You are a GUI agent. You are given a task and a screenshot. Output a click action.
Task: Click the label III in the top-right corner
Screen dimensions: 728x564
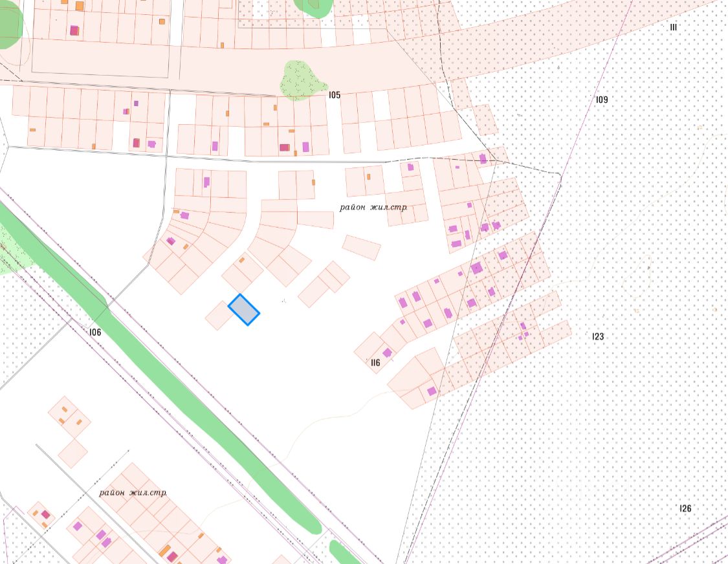(673, 27)
